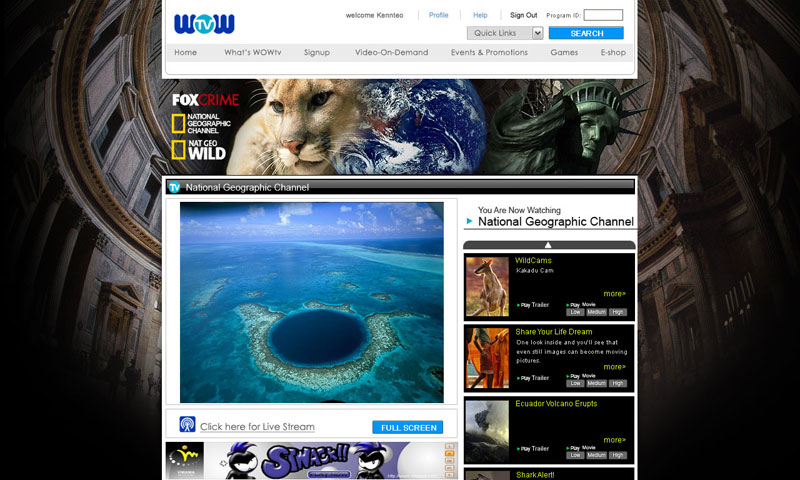The width and height of the screenshot is (800, 480).
Task: Click the Blue Hole video player
Action: coord(312,302)
